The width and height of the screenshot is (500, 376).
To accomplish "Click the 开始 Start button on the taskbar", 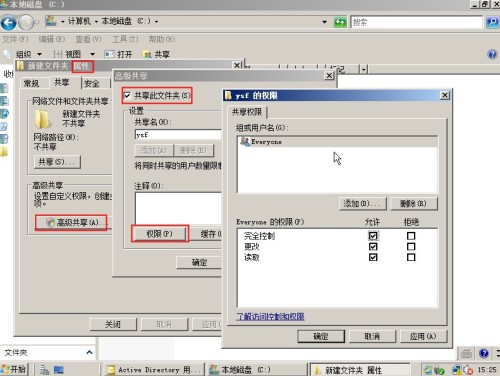I will pos(14,369).
